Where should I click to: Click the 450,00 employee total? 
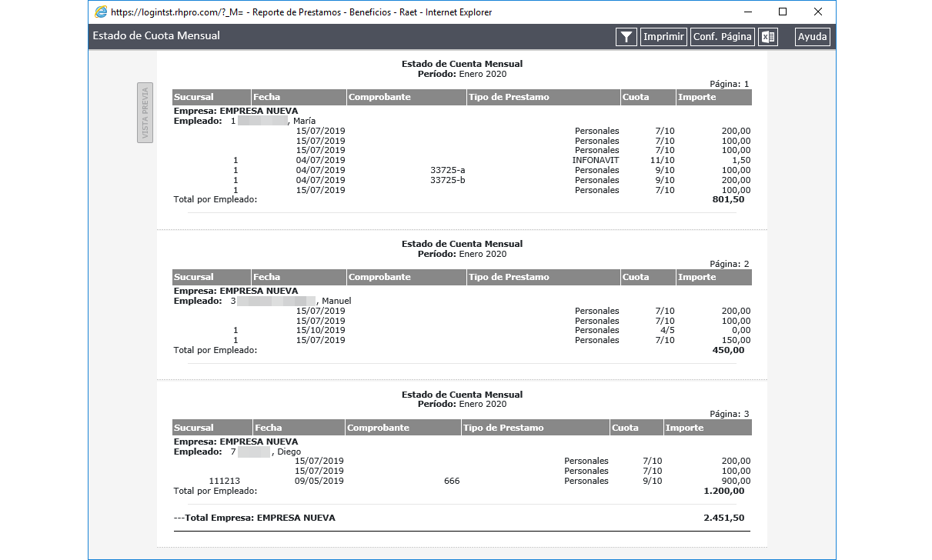tap(729, 350)
